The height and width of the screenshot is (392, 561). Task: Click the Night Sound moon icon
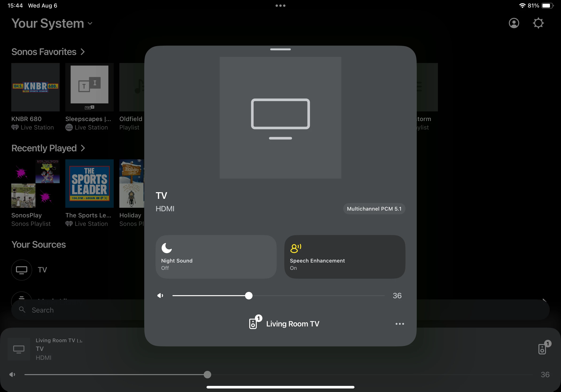tap(167, 248)
